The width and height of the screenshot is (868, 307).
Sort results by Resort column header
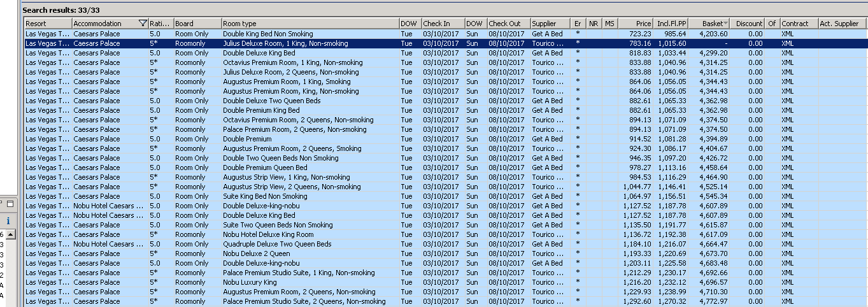tap(48, 24)
